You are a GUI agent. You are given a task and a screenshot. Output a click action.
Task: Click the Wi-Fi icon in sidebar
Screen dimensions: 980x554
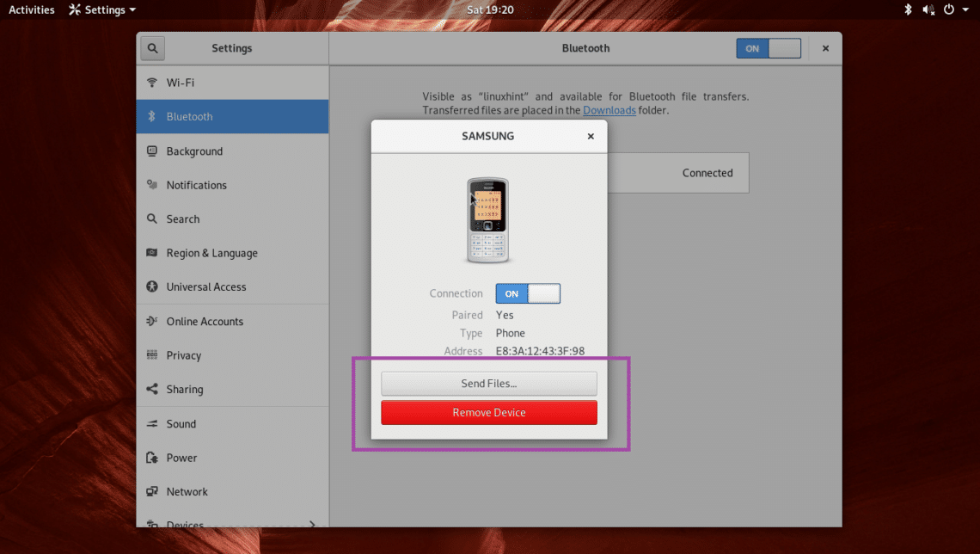coord(152,83)
